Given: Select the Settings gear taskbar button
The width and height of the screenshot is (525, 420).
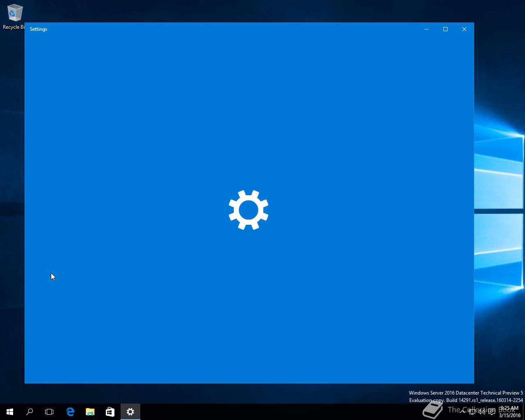Looking at the screenshot, I should [130, 412].
